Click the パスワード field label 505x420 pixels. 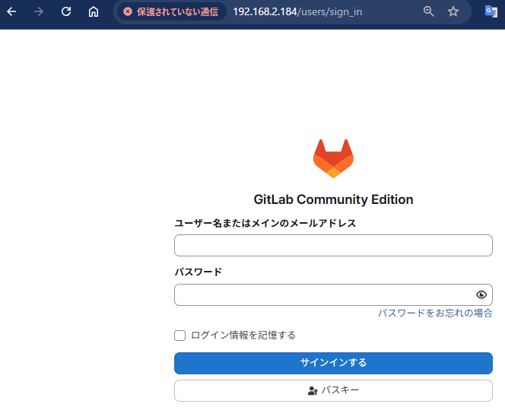(x=199, y=272)
